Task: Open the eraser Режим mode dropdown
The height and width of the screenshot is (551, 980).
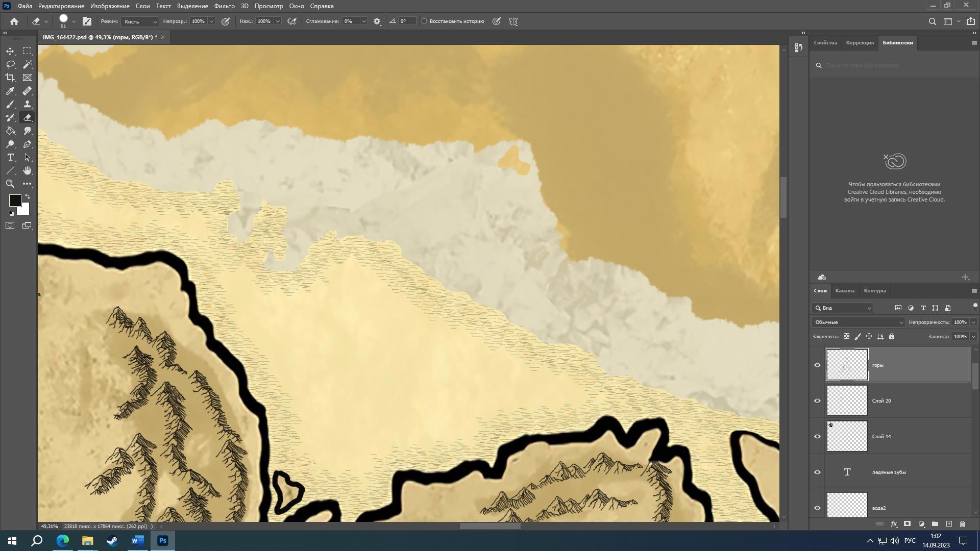Action: click(x=140, y=21)
